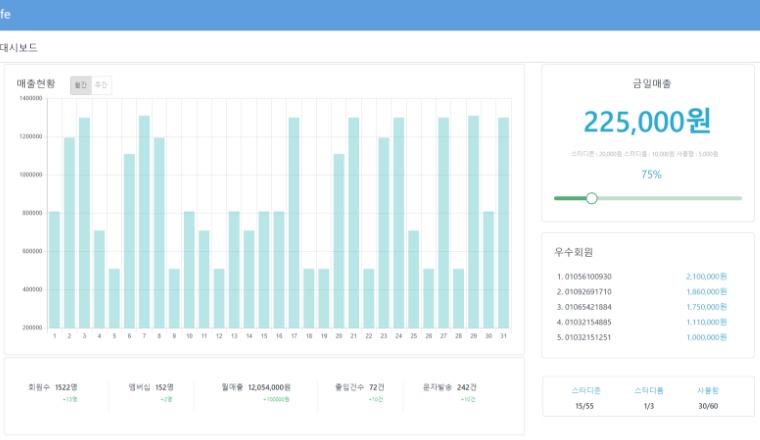Click the day 25 sales bar
760x440 pixels.
pyautogui.click(x=413, y=280)
